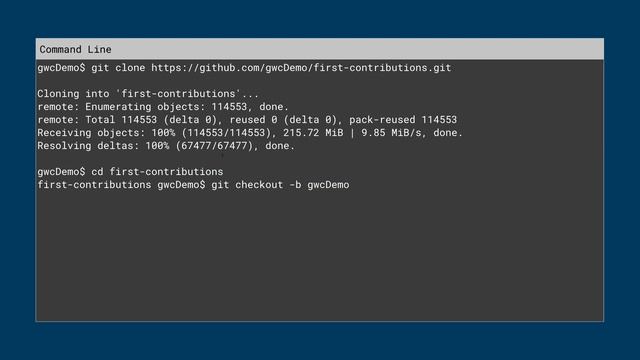
Task: Click the GitHub clone URL text
Action: (x=301, y=68)
